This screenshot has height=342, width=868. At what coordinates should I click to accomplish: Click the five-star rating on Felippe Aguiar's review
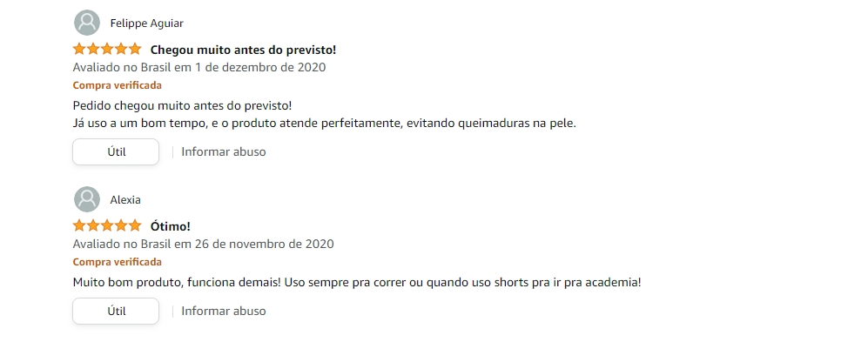(107, 50)
